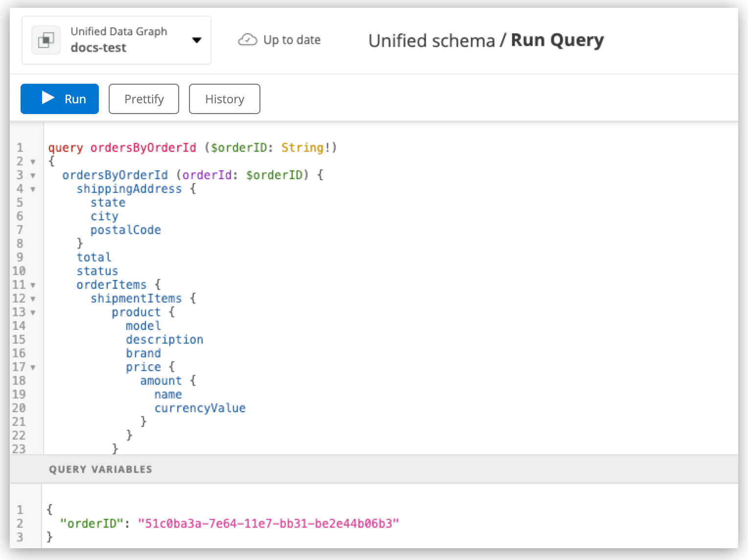
Task: Click the Unified Data Graph icon beside docs-test
Action: click(46, 40)
